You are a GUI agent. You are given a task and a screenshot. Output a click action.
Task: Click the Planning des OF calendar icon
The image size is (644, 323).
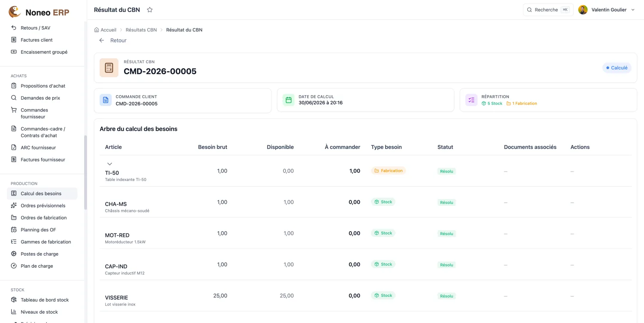(14, 229)
